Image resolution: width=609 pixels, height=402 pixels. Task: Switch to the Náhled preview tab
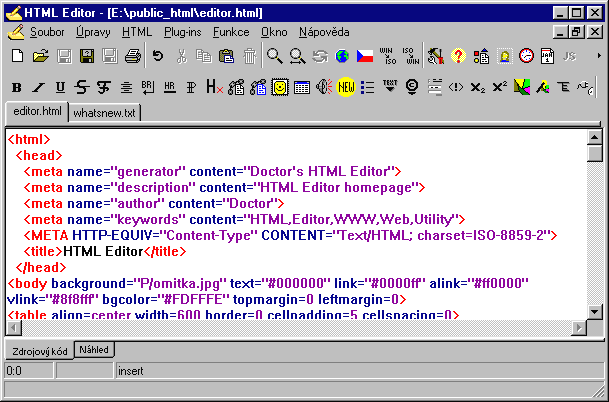pyautogui.click(x=94, y=350)
